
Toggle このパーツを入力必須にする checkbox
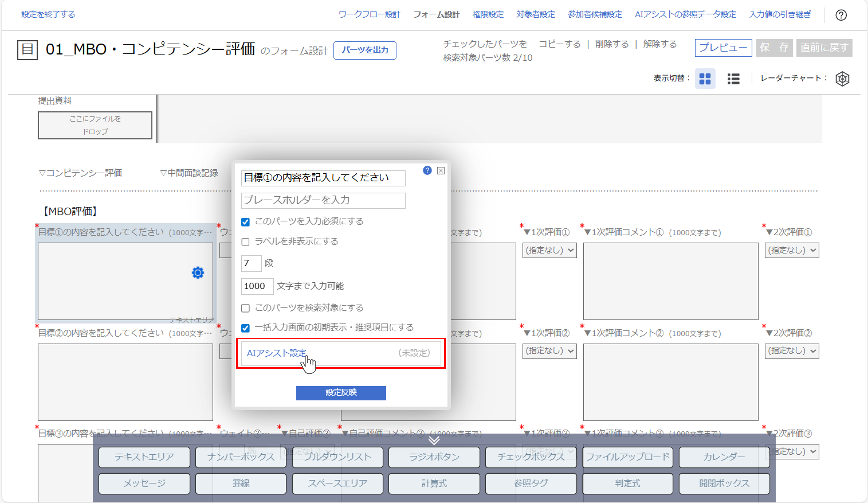[x=245, y=222]
